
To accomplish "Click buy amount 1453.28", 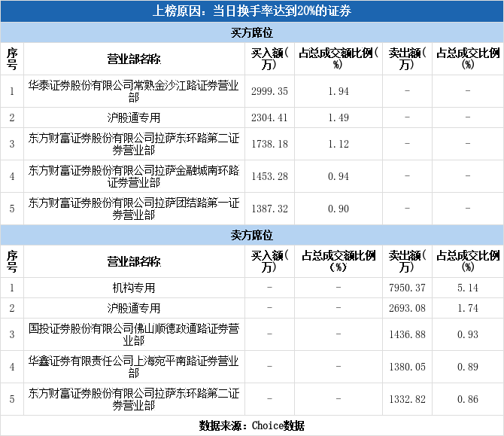I will tap(269, 176).
